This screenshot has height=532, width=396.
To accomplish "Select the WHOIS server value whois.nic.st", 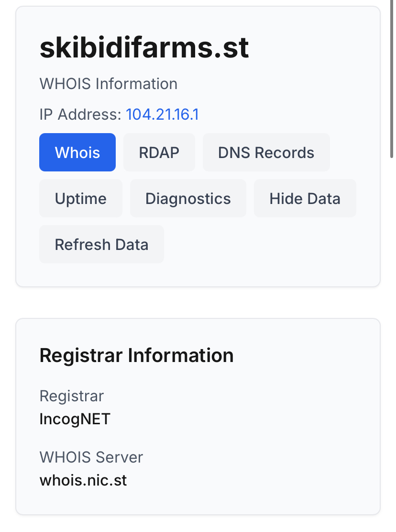I will 83,480.
